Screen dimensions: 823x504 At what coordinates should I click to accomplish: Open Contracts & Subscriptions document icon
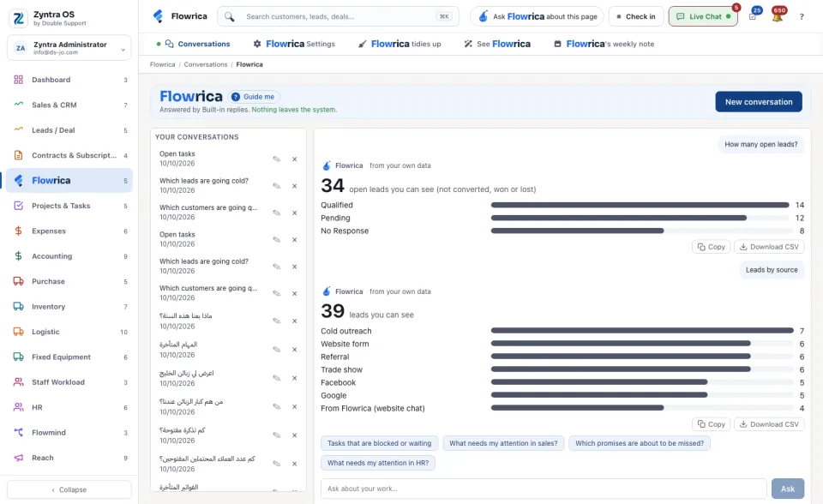point(18,155)
